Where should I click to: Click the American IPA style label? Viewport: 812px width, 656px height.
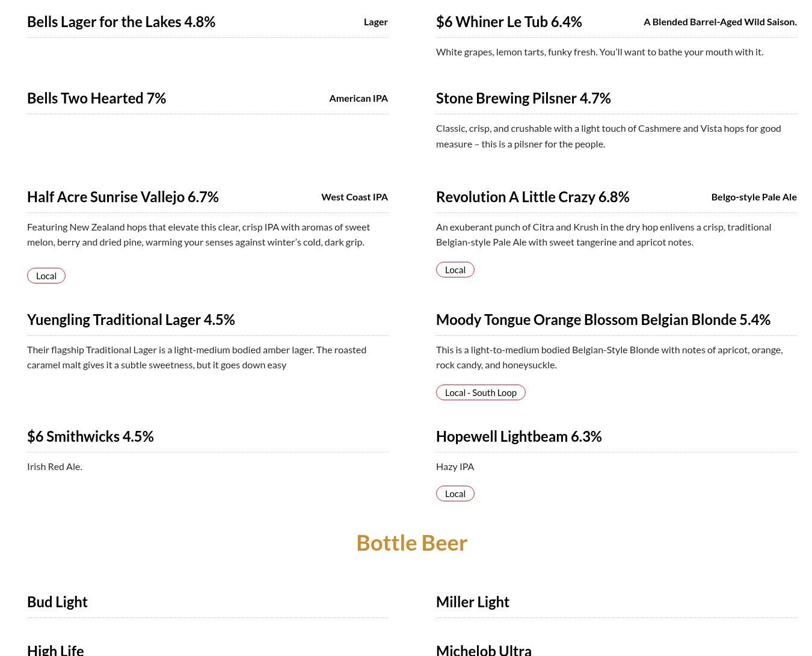tap(358, 98)
